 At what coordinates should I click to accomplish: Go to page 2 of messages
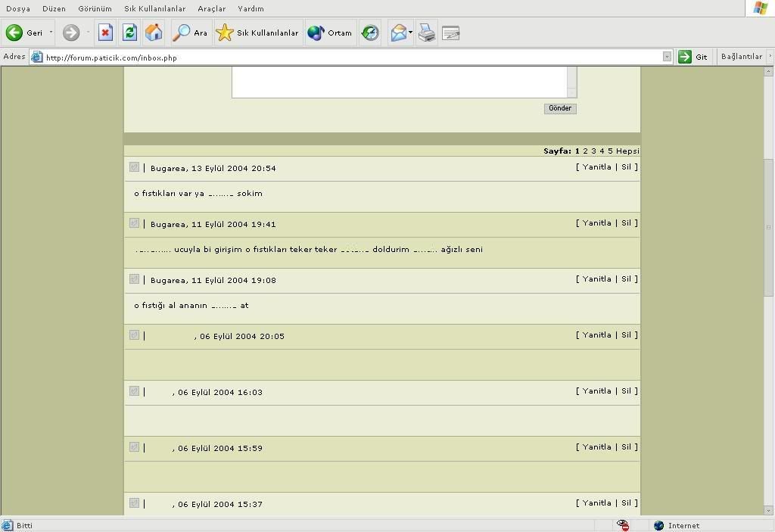[585, 151]
